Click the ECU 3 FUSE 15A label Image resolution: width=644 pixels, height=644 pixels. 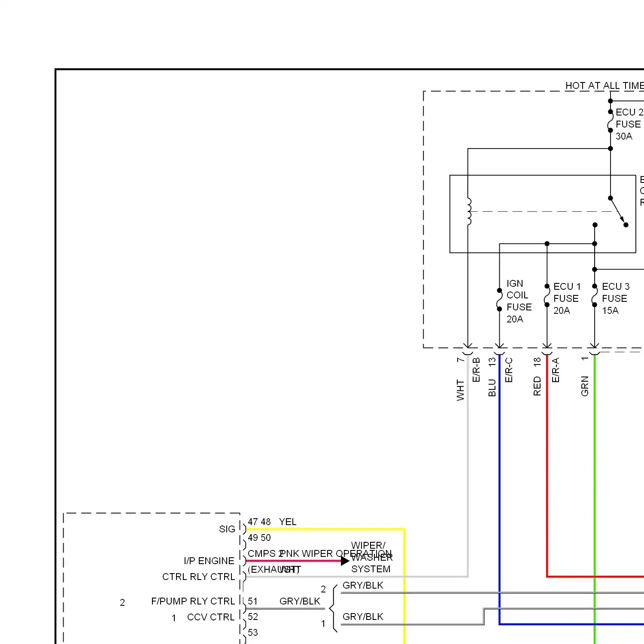(616, 298)
